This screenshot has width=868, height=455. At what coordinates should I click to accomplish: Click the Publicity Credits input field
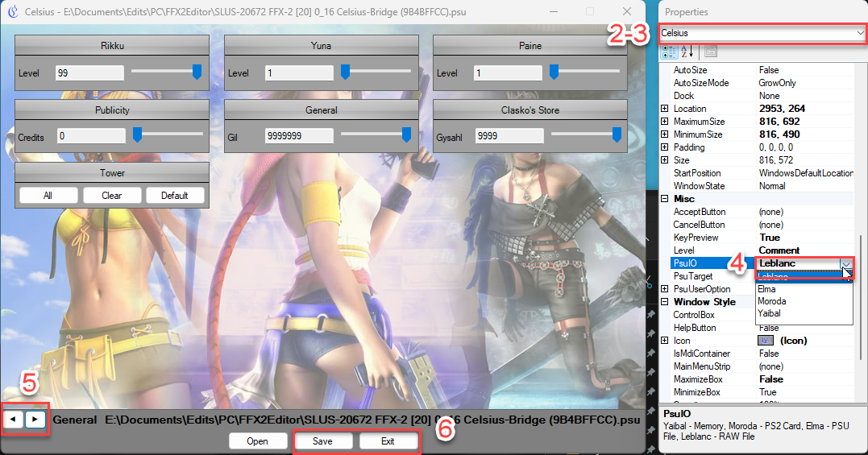pos(91,136)
